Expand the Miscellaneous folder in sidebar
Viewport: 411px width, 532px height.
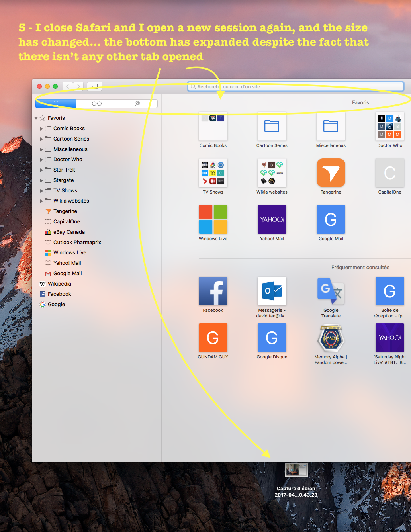pyautogui.click(x=42, y=149)
